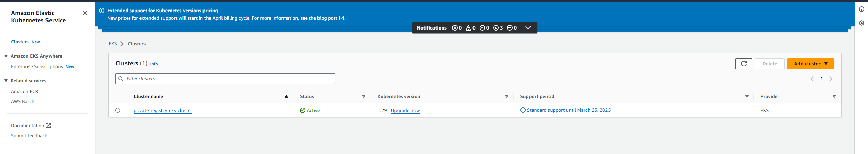Click the refresh clusters icon button
The height and width of the screenshot is (154, 868).
click(744, 64)
